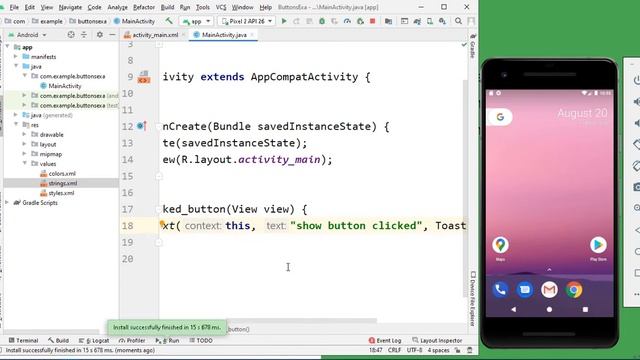Image resolution: width=640 pixels, height=360 pixels.
Task: Expand the layout folder
Action: [x=24, y=144]
